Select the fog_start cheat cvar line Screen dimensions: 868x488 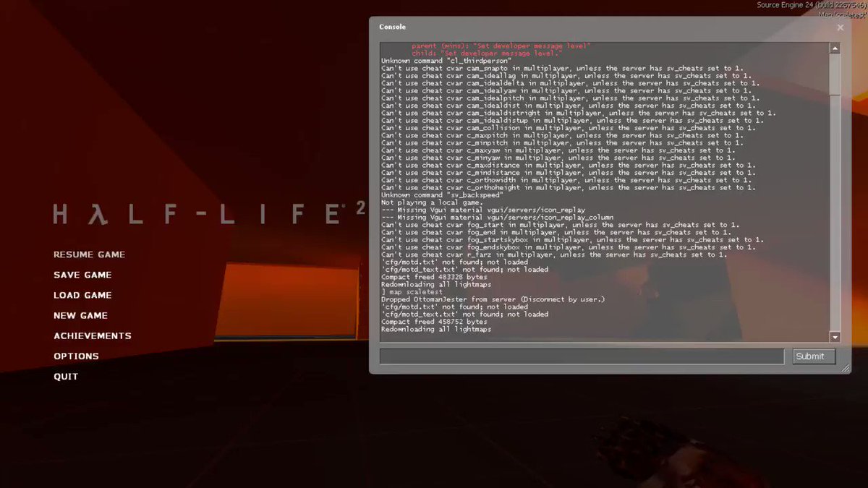coord(561,225)
